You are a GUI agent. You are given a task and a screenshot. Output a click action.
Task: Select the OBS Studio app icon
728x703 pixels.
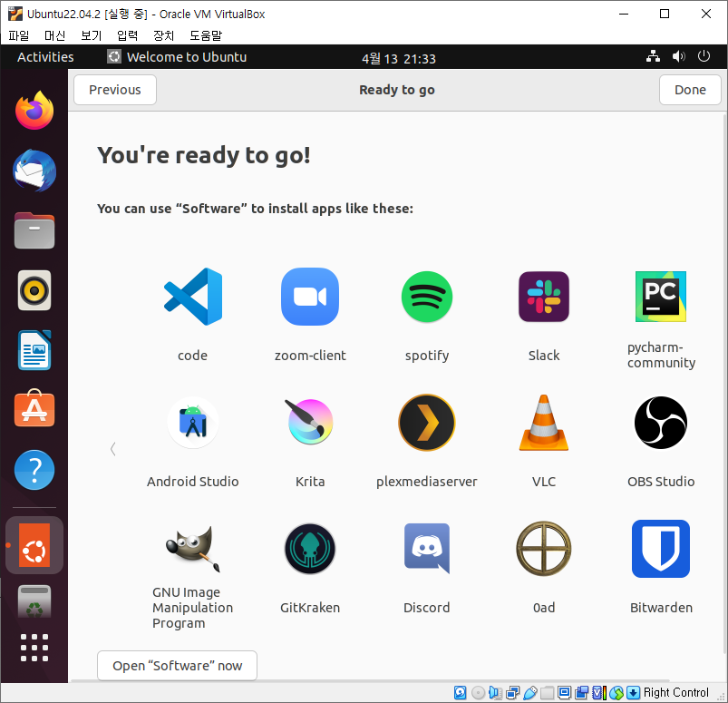661,423
